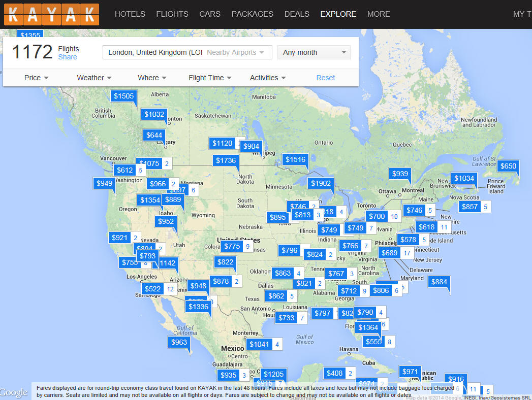Image resolution: width=532 pixels, height=400 pixels.
Task: Click the KAYAK logo
Action: [51, 14]
